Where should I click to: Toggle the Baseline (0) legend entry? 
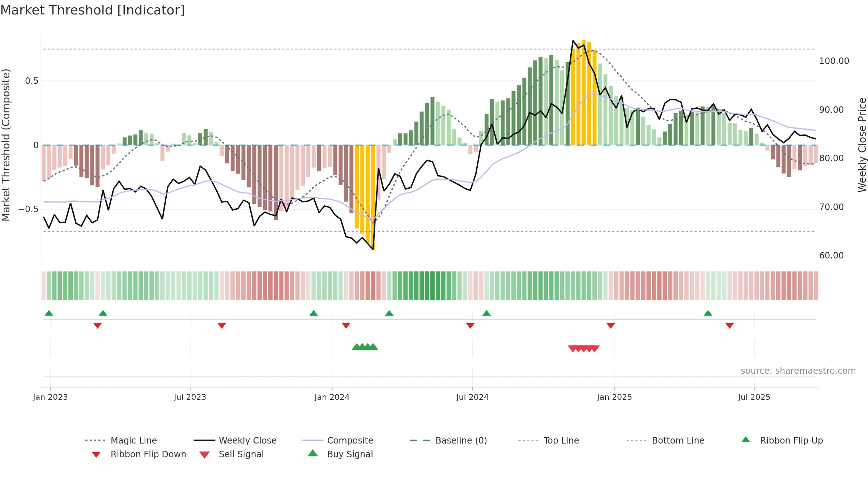[x=448, y=440]
